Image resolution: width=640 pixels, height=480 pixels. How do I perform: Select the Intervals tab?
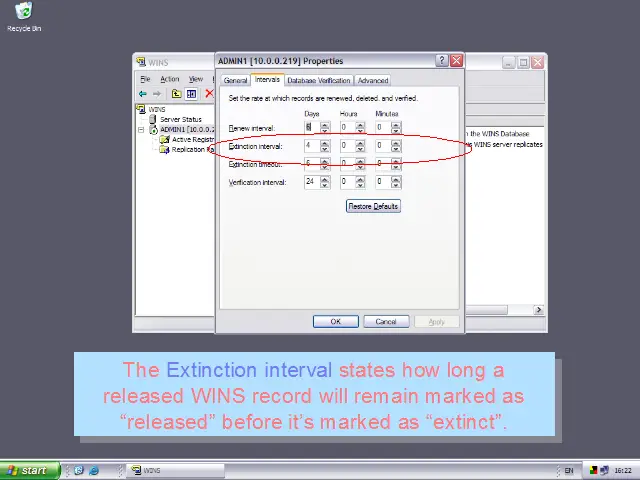click(267, 80)
